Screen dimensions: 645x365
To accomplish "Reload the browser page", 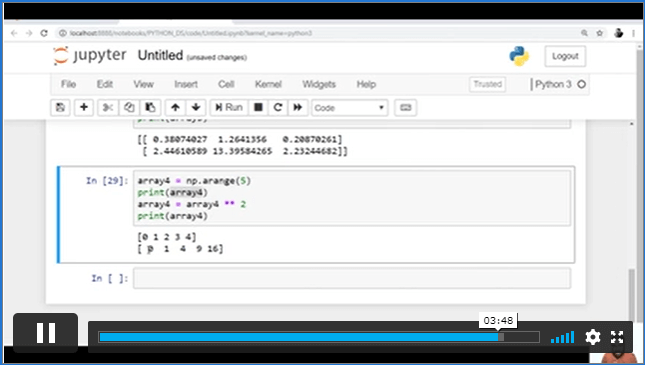I will click(44, 33).
